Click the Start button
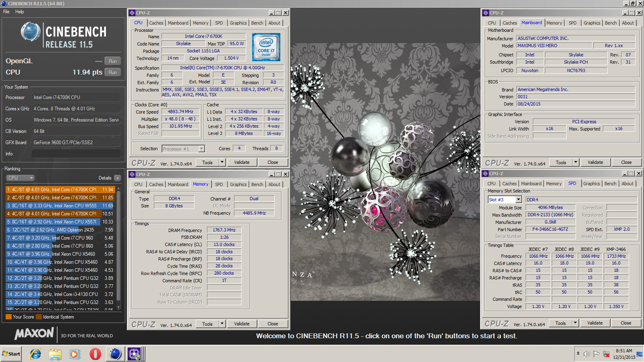This screenshot has height=362, width=644. [x=11, y=354]
